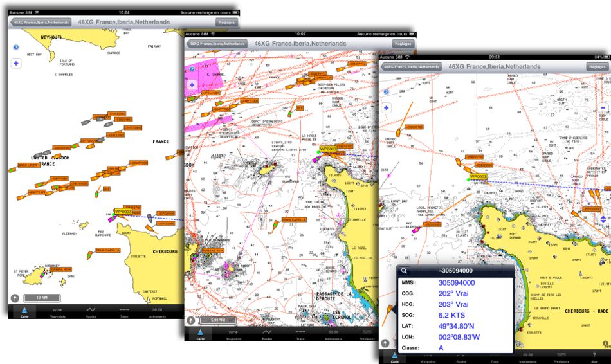Click the HDG value 203° Vrai
The image size is (611, 364).
453,304
